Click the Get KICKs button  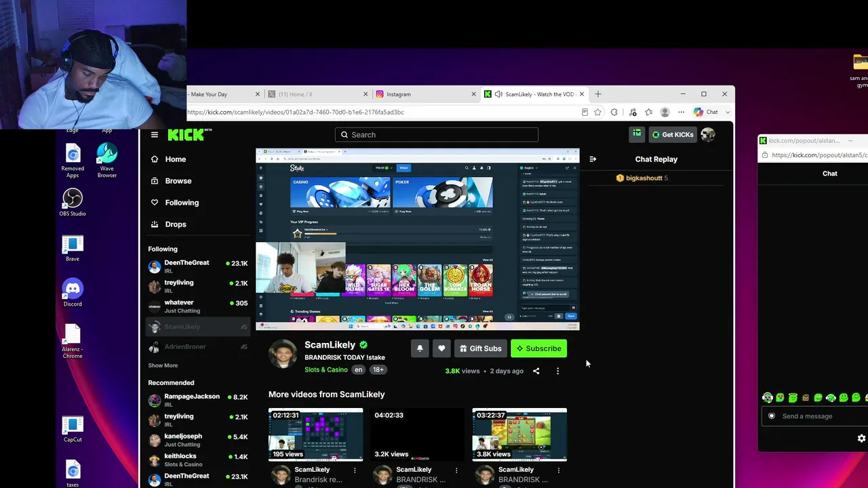pos(673,134)
